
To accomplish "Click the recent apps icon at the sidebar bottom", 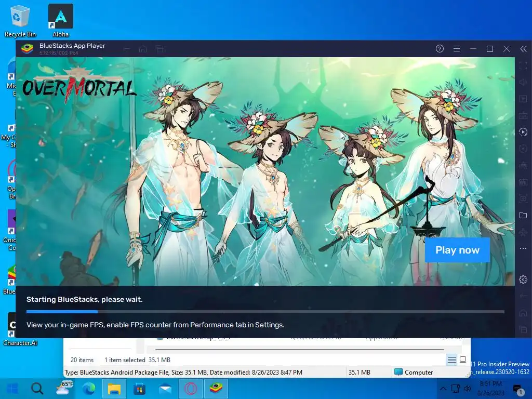I will 523,329.
